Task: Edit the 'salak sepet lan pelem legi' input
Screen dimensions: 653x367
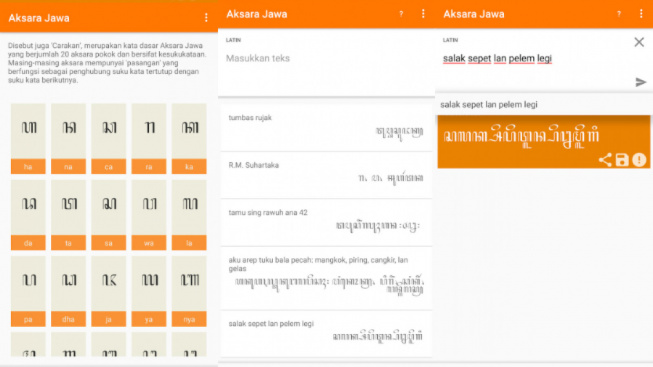Action: (x=497, y=58)
